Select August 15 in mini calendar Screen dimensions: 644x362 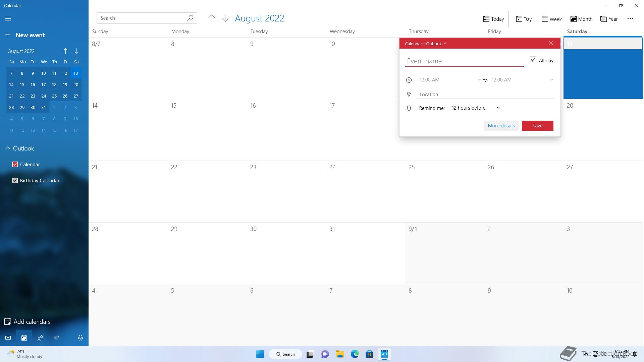click(x=22, y=85)
